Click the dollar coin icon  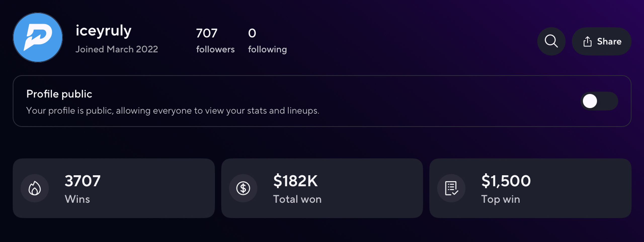click(x=243, y=188)
